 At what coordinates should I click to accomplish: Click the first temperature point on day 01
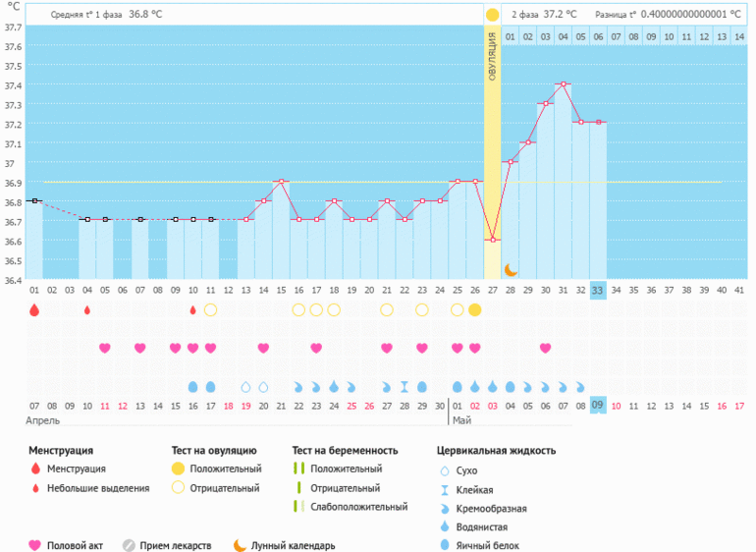34,200
